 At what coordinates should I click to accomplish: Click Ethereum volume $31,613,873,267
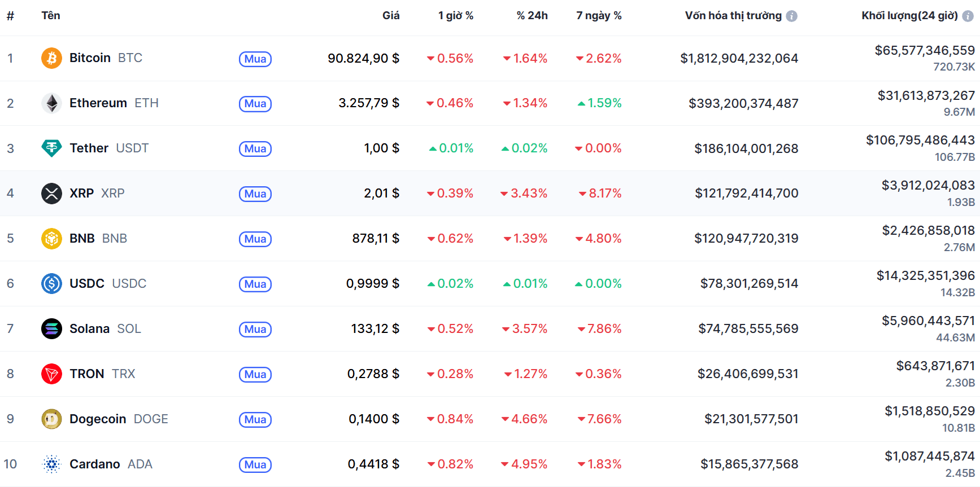[x=926, y=95]
